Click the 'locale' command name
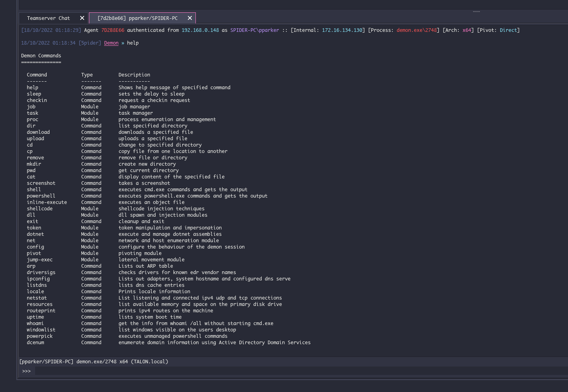The image size is (568, 392). [35, 292]
